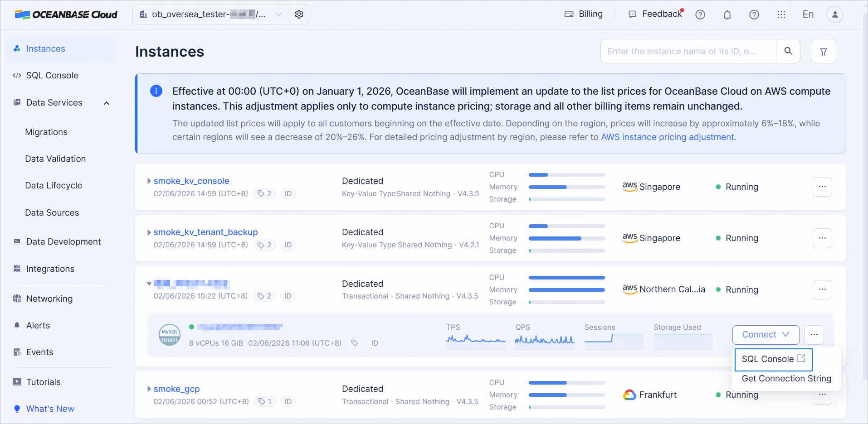
Task: Open AWS instance pricing adjustment link
Action: (x=667, y=137)
